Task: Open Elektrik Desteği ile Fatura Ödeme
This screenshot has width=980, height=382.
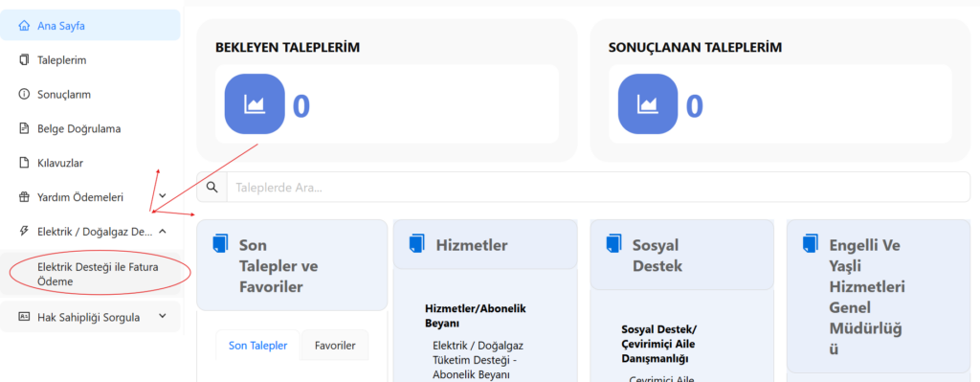Action: coord(99,275)
